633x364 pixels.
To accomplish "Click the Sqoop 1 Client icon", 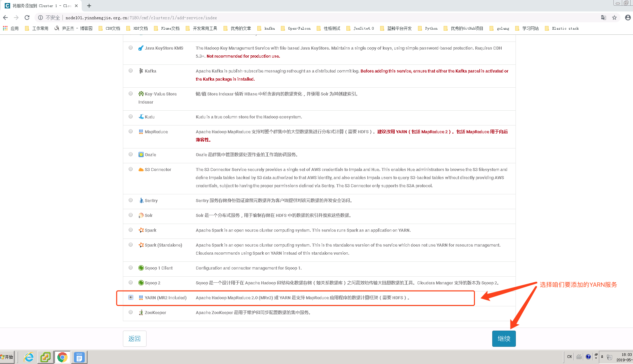I will pyautogui.click(x=141, y=268).
